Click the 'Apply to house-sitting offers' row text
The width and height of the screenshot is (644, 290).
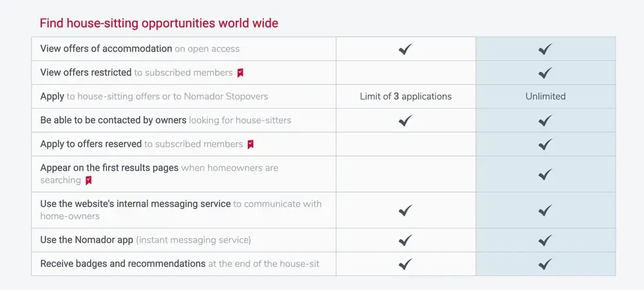coord(154,97)
